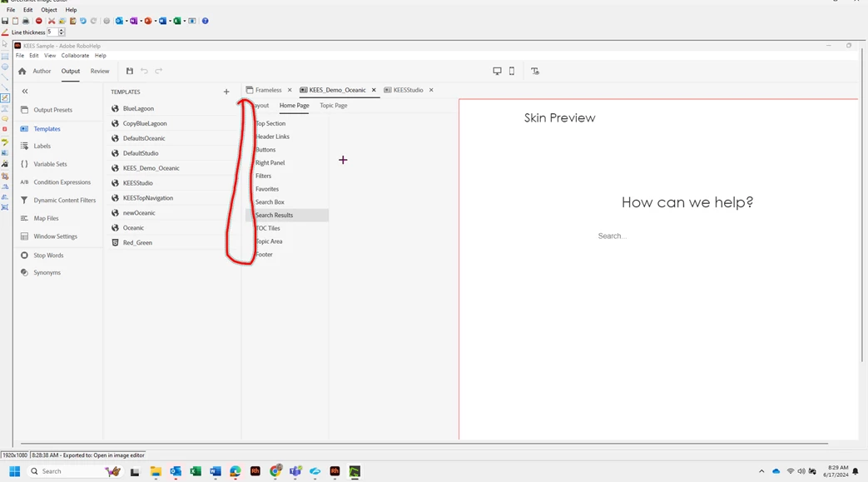Click the RoboHelp home icon
Viewport: 868px width, 482px height.
tap(22, 71)
